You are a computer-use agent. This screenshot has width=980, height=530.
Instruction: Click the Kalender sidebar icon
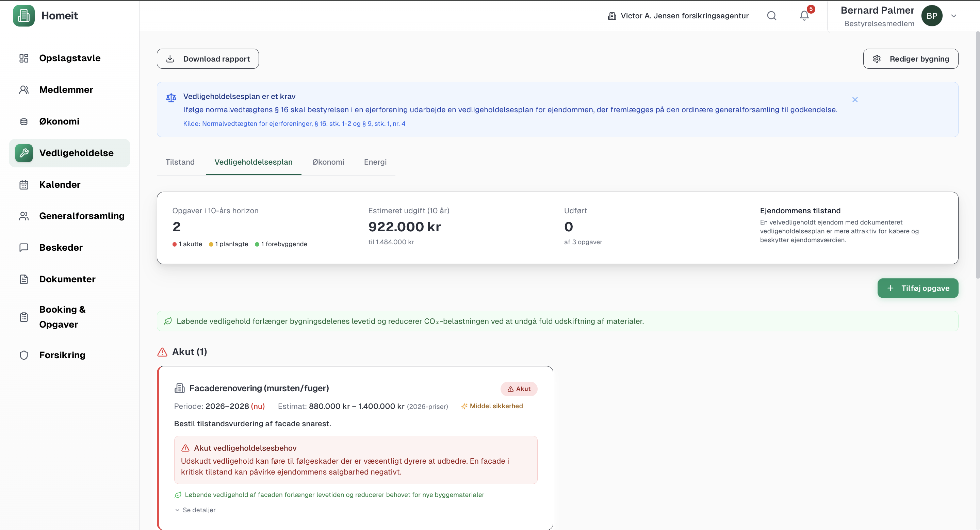[x=23, y=185]
